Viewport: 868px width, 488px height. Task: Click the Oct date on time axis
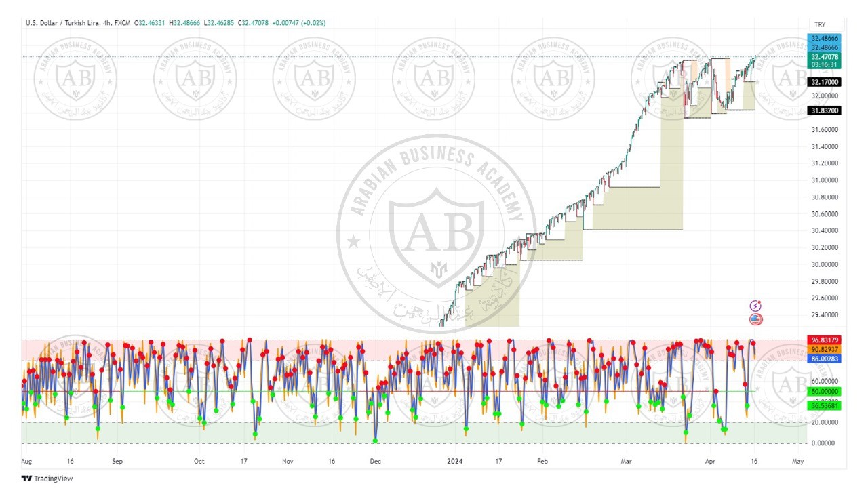pyautogui.click(x=199, y=461)
